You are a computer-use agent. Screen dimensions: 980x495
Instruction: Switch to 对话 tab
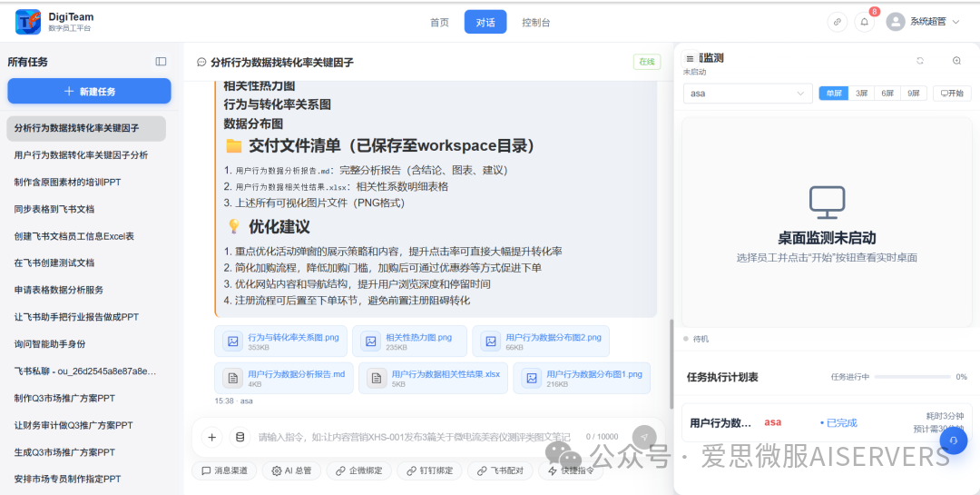click(x=485, y=22)
